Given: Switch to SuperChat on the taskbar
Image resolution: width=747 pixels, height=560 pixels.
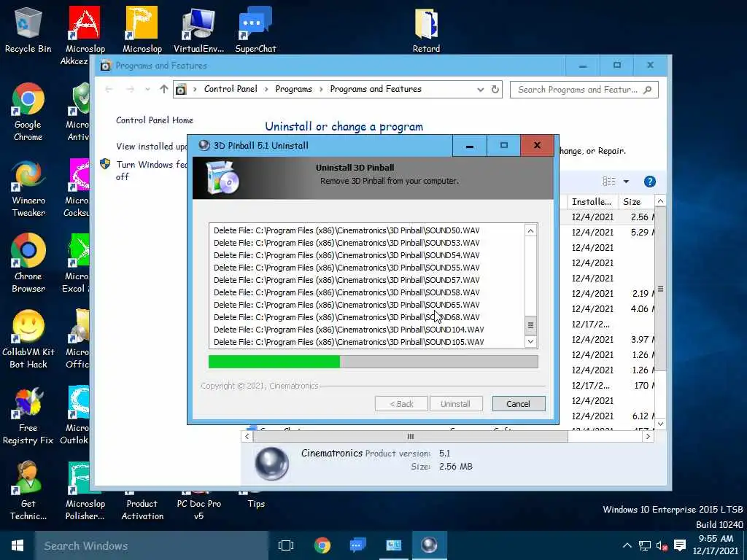Looking at the screenshot, I should coord(357,545).
